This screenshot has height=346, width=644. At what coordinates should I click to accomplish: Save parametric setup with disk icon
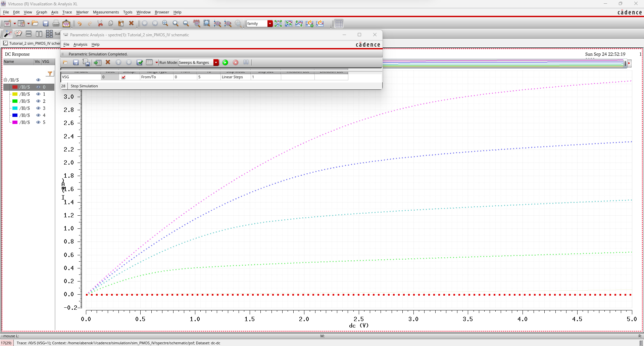(x=76, y=62)
